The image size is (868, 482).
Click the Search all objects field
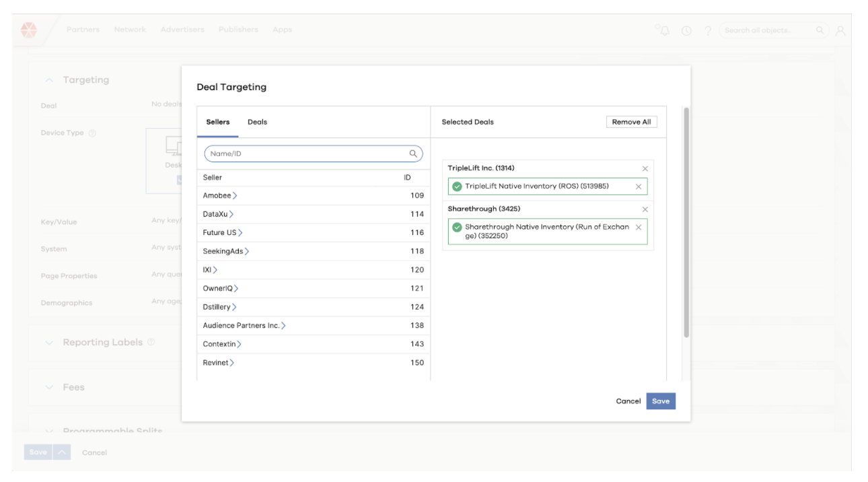coord(774,30)
